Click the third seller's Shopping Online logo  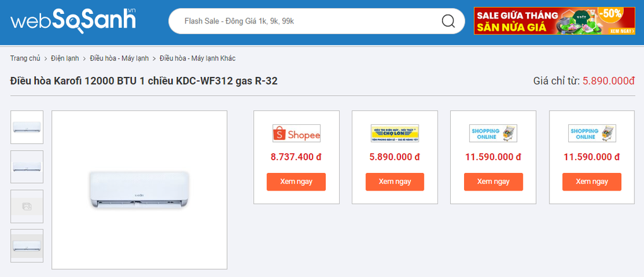(x=493, y=133)
